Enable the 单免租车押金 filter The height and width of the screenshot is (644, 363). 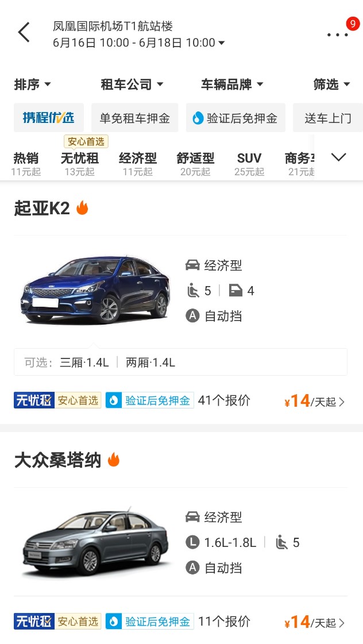click(134, 118)
